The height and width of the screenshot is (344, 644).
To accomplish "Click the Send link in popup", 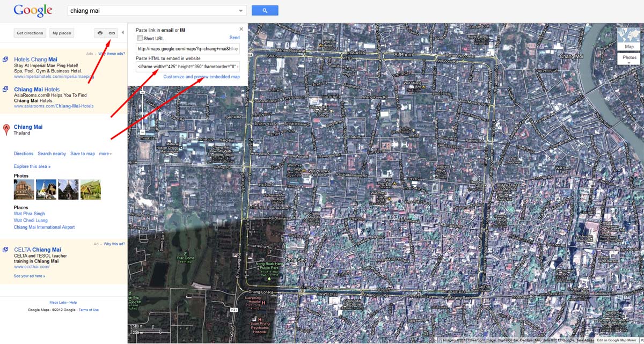I will click(235, 38).
